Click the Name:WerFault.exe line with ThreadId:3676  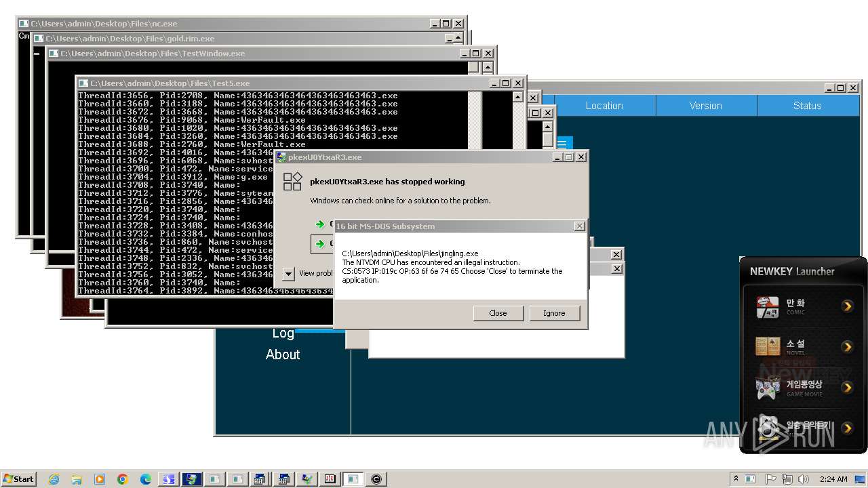[x=192, y=120]
